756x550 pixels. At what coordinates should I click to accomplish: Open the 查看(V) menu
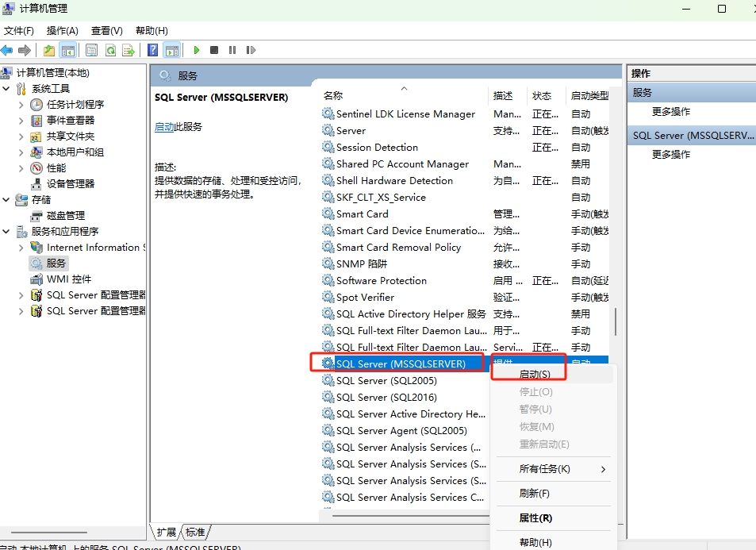[x=106, y=31]
